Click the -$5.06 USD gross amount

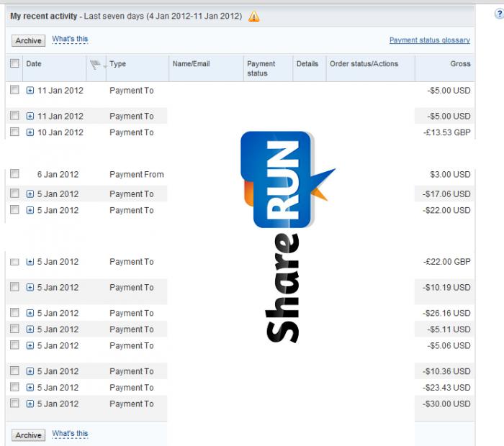pyautogui.click(x=449, y=345)
